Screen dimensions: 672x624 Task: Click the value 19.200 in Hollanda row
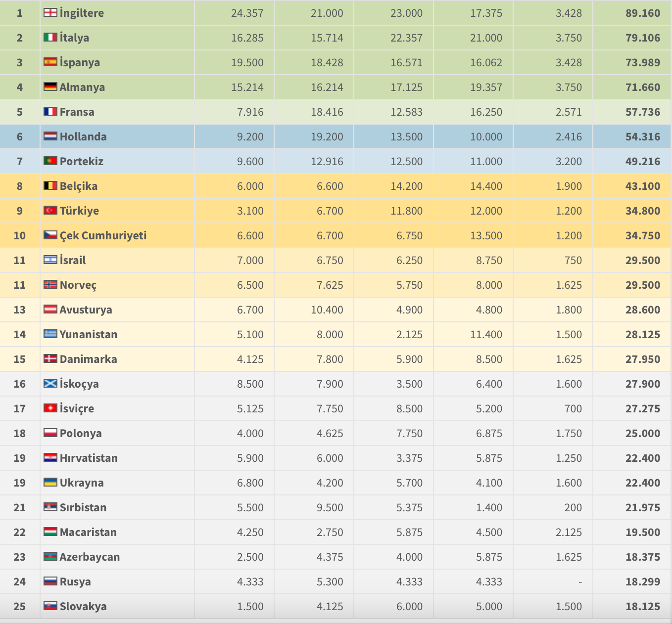pos(327,136)
